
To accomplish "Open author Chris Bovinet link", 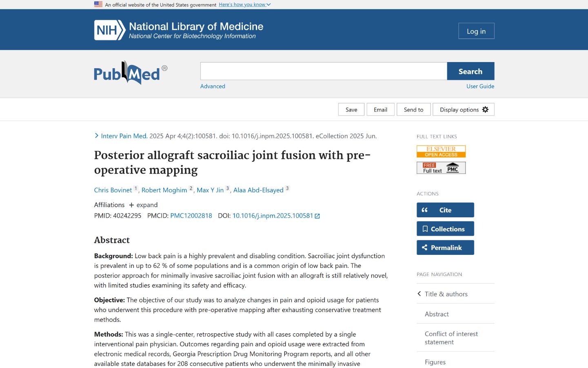I will pos(113,190).
